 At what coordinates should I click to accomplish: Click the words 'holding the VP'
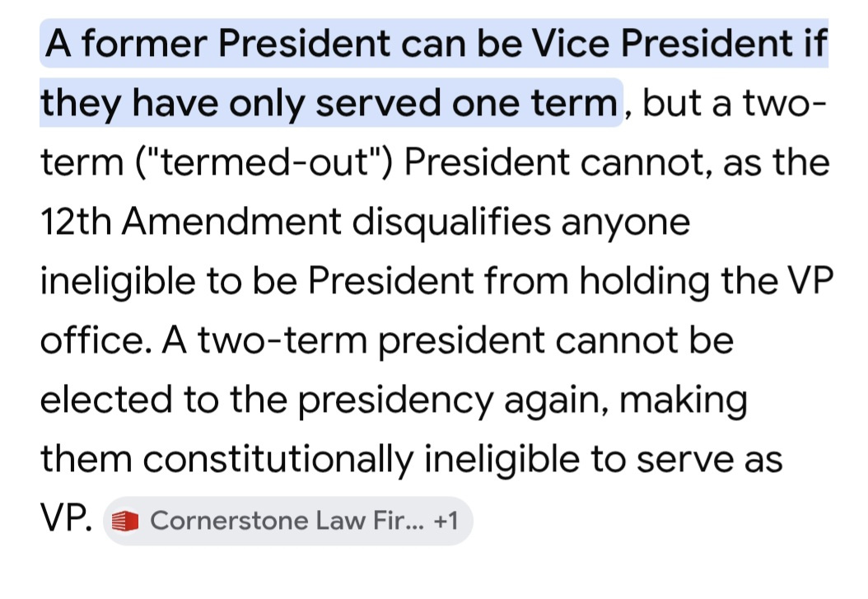point(706,281)
